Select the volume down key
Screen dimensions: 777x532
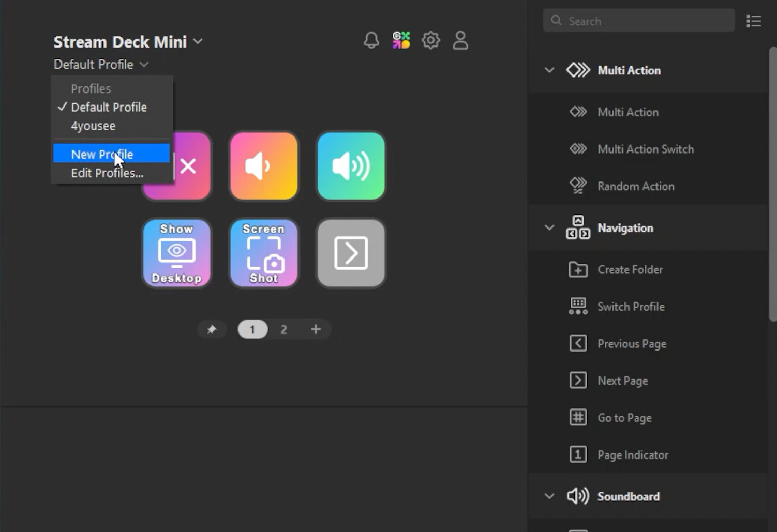point(264,166)
